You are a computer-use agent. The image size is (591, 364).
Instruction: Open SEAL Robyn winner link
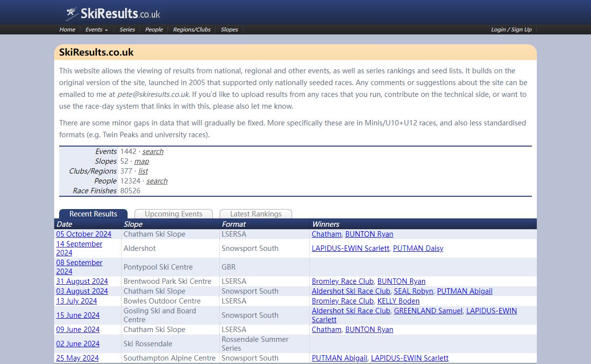[x=414, y=291]
